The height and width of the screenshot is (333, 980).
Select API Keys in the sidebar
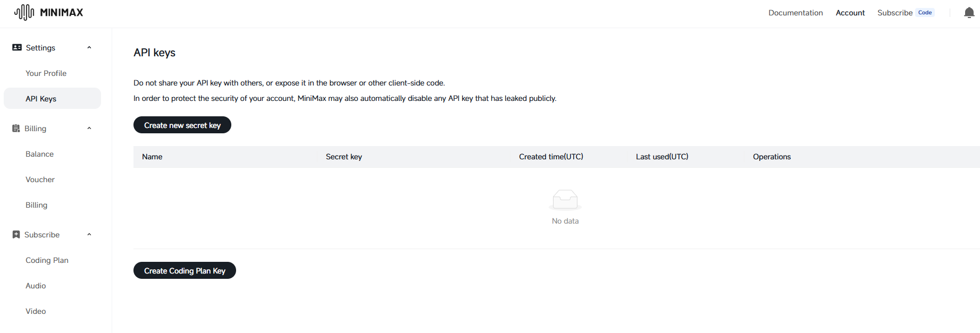(x=41, y=99)
